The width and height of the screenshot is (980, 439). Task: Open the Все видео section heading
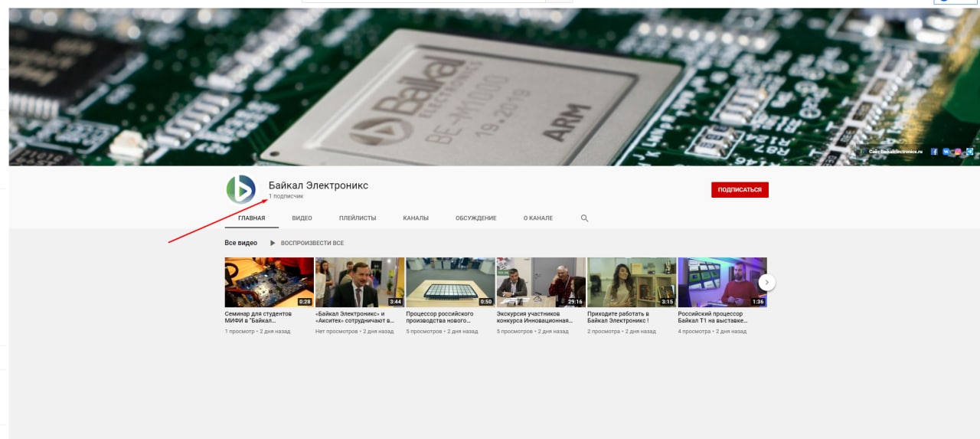point(240,243)
